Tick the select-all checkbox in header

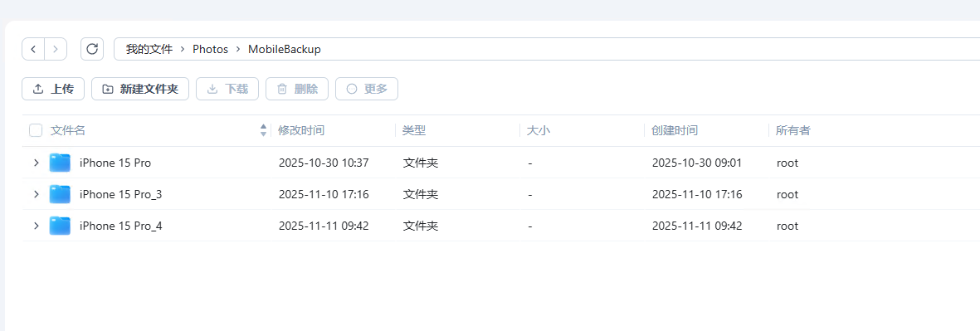tap(36, 130)
